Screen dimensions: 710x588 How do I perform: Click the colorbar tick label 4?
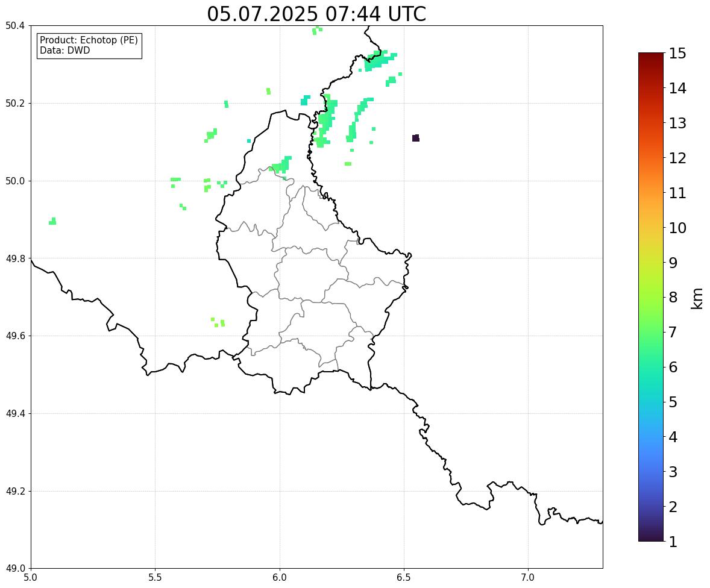tap(673, 437)
